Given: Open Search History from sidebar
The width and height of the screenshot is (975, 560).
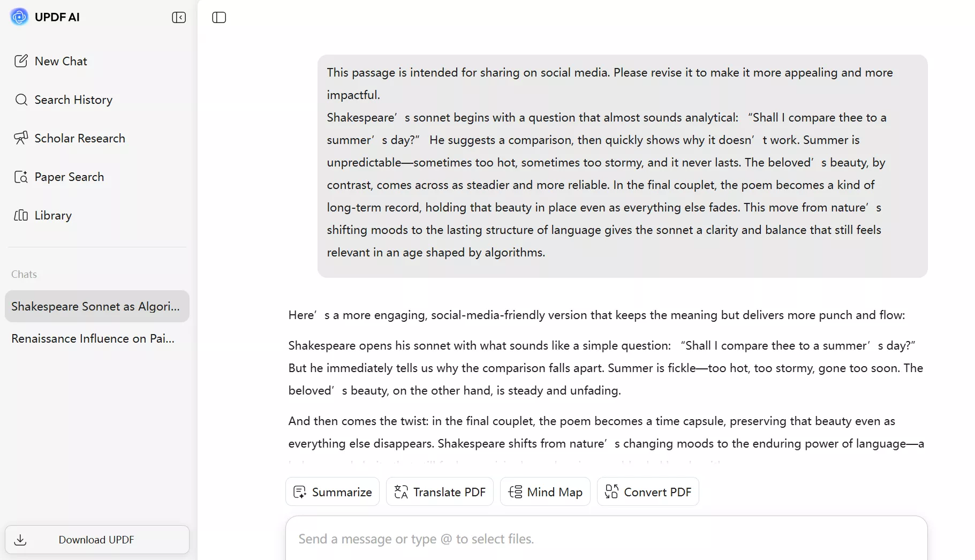Looking at the screenshot, I should pos(73,100).
